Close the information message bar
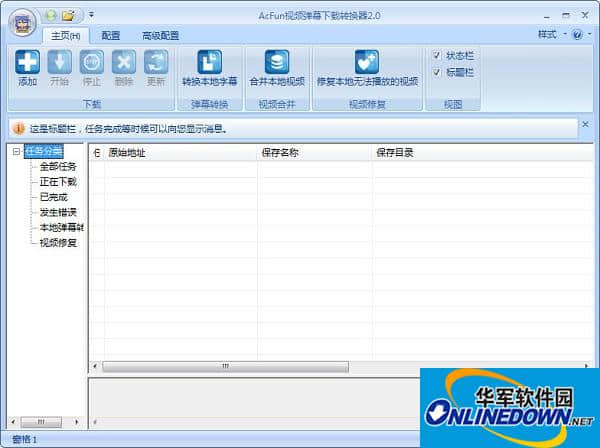 click(585, 124)
